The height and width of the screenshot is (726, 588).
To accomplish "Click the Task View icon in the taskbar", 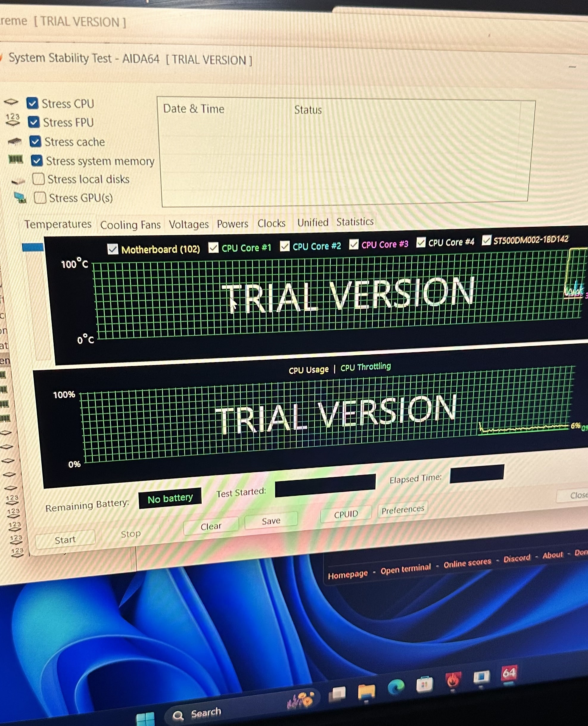I will click(x=337, y=694).
